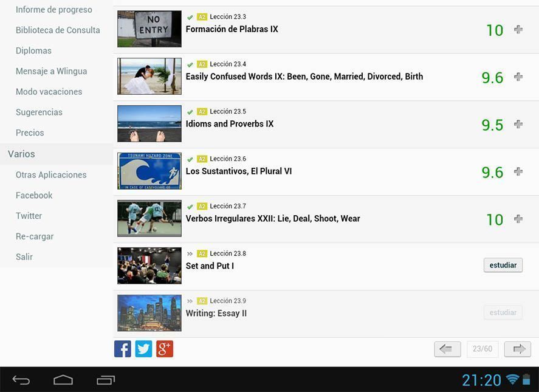Expand plus icon for Idioms and Proverbs IX

[518, 124]
